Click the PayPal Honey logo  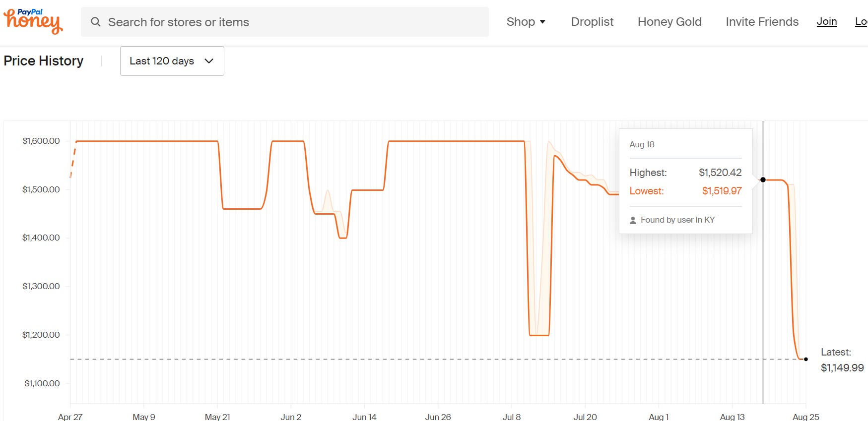33,21
